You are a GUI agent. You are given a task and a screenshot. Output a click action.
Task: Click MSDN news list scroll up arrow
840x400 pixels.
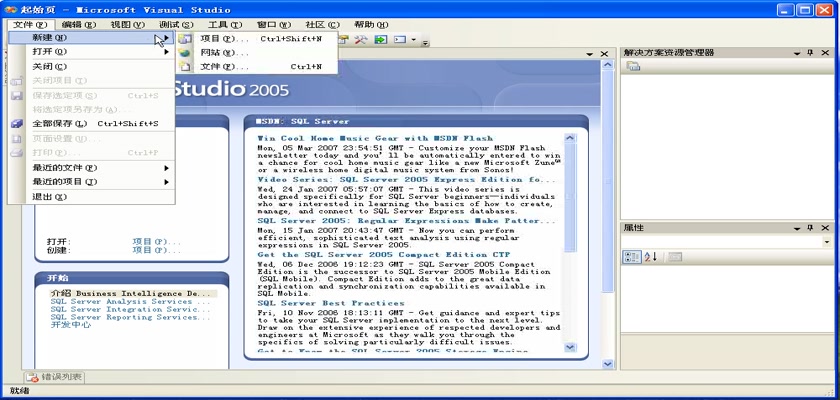tap(570, 138)
